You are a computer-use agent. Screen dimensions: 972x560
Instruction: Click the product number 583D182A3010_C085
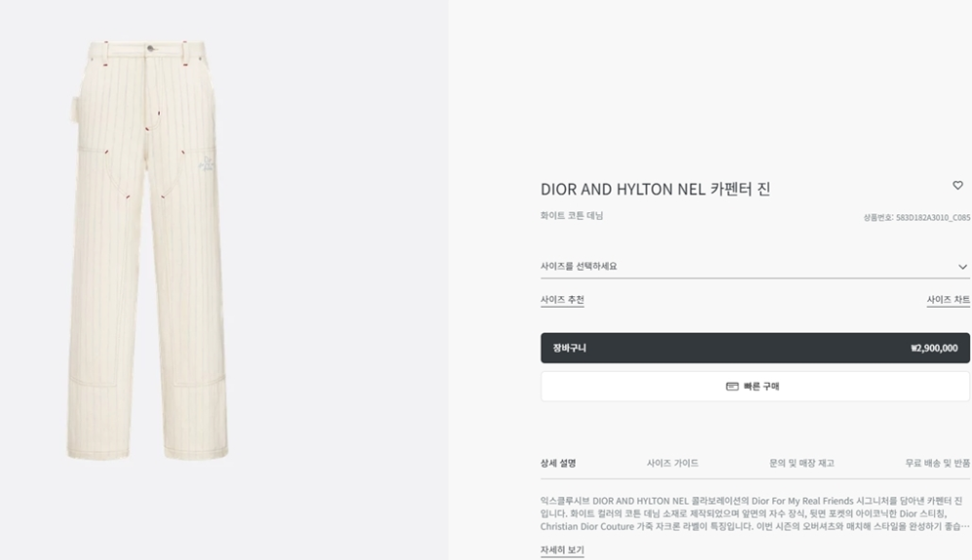(916, 217)
